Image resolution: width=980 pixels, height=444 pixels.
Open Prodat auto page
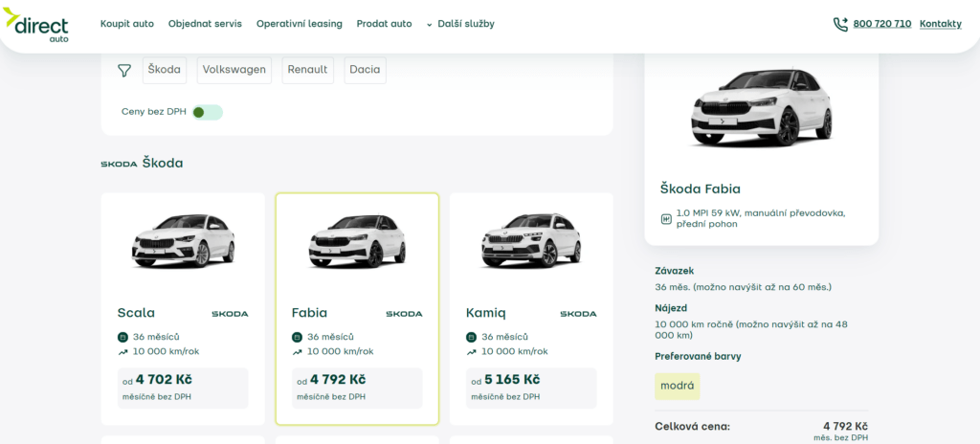click(x=385, y=24)
